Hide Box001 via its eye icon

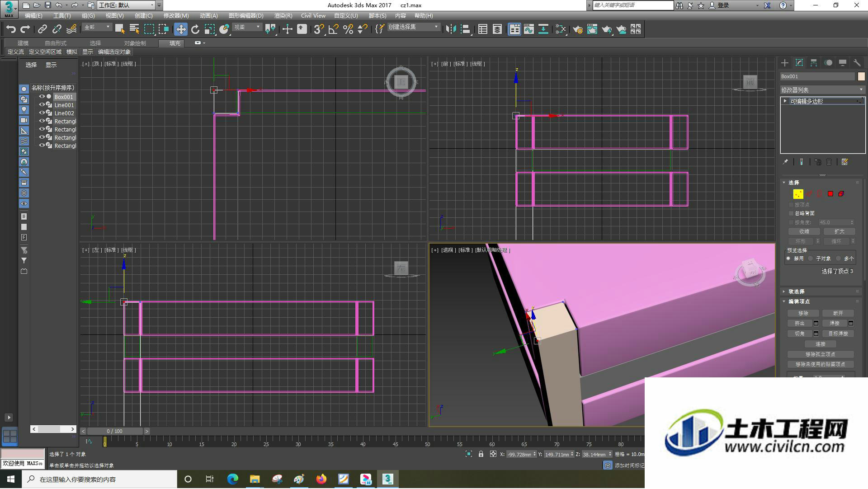[42, 97]
